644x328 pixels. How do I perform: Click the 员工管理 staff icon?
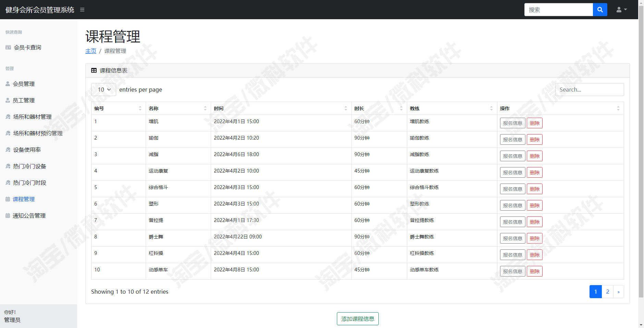[x=8, y=100]
